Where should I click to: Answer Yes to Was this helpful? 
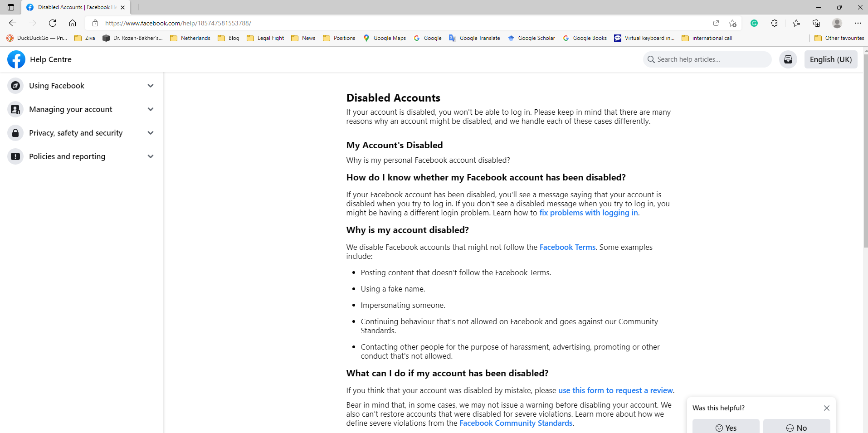[726, 427]
